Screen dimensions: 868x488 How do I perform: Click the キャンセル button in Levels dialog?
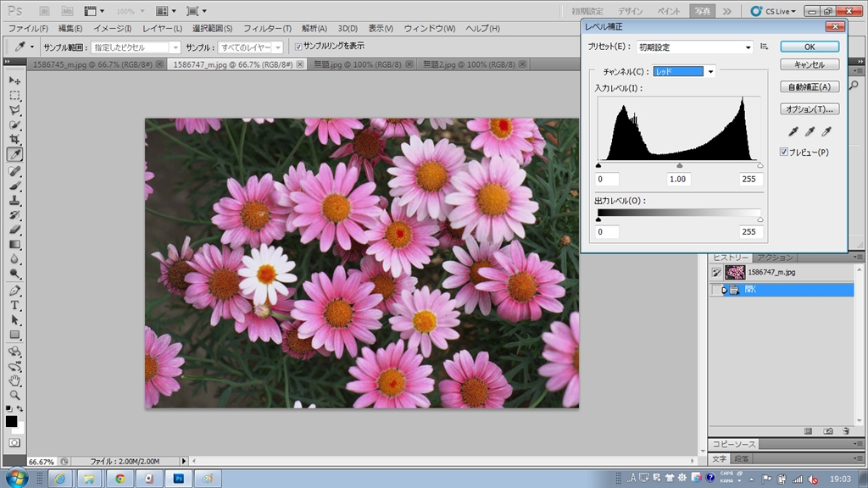[x=809, y=64]
